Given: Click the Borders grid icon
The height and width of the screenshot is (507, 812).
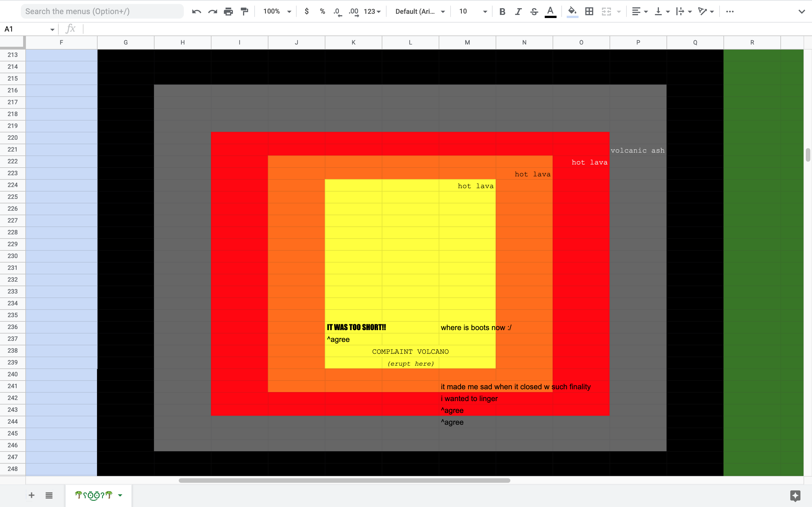Looking at the screenshot, I should pos(589,12).
